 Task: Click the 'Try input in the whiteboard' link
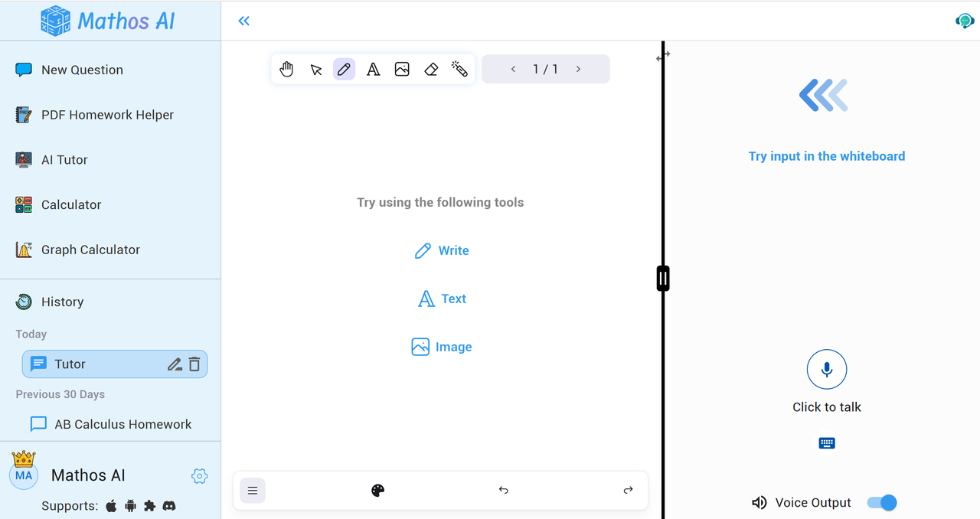pos(827,155)
